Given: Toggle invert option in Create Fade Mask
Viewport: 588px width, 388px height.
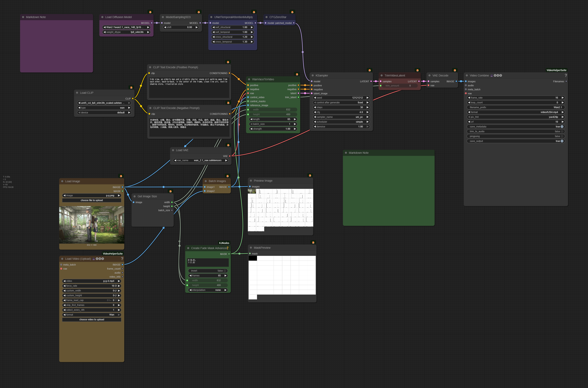Looking at the screenshot, I should coord(224,271).
